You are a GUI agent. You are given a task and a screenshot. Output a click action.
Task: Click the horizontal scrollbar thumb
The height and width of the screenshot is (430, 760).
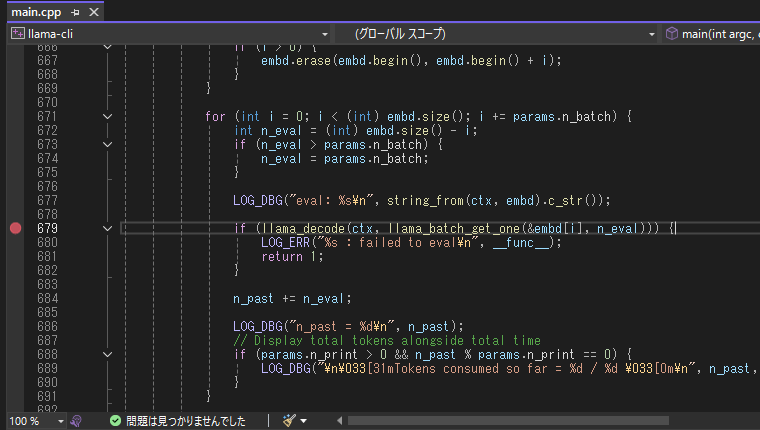tap(508, 421)
